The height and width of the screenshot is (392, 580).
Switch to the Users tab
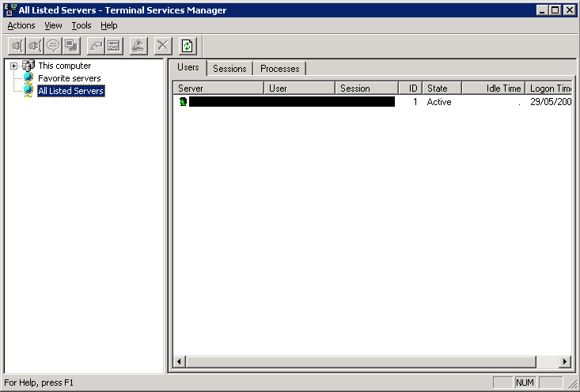click(x=188, y=68)
